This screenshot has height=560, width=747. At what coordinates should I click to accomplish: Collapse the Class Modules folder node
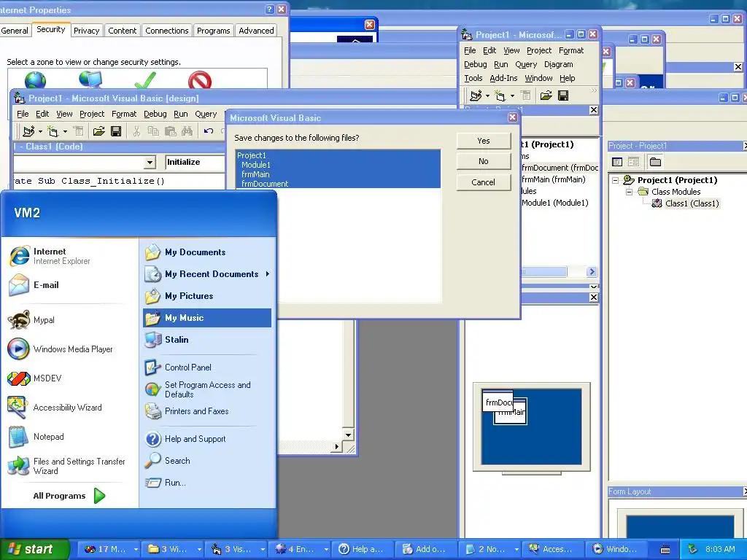(630, 192)
